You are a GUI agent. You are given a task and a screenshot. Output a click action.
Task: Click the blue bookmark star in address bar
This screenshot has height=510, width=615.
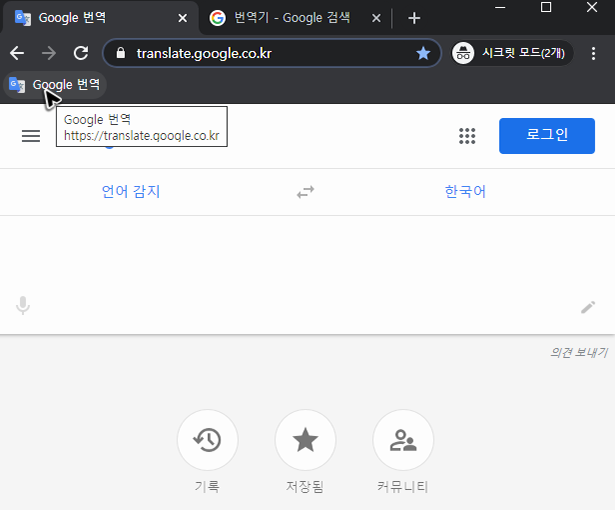(x=423, y=53)
